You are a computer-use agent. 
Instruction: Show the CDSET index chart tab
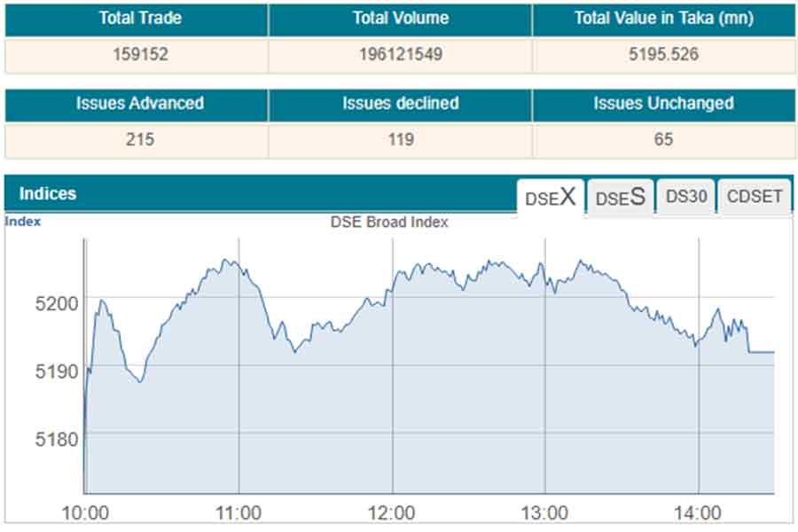point(755,196)
